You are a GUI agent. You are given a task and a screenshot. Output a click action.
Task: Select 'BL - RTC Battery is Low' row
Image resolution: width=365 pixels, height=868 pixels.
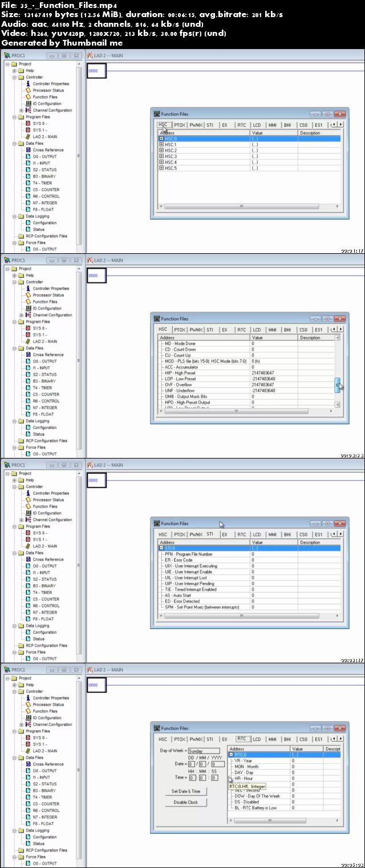(x=284, y=808)
